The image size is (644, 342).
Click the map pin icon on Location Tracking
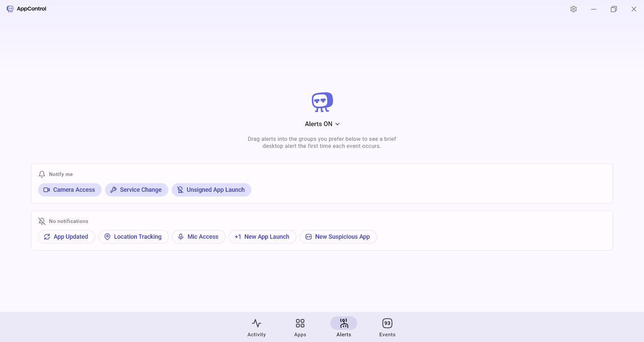(x=107, y=237)
